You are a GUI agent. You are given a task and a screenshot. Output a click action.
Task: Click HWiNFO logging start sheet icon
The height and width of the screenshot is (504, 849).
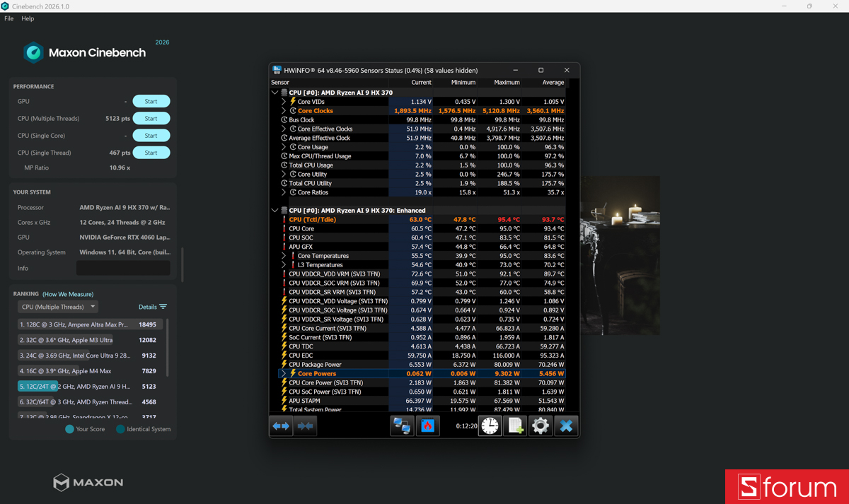coord(515,426)
